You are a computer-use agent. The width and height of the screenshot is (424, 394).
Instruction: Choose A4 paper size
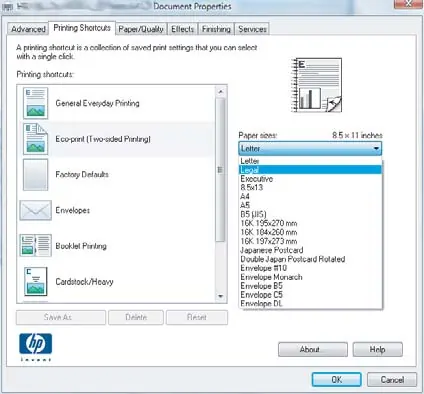(310, 196)
